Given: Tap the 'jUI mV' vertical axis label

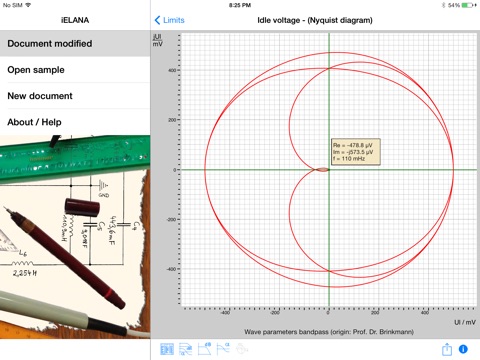Looking at the screenshot, I should [x=157, y=40].
